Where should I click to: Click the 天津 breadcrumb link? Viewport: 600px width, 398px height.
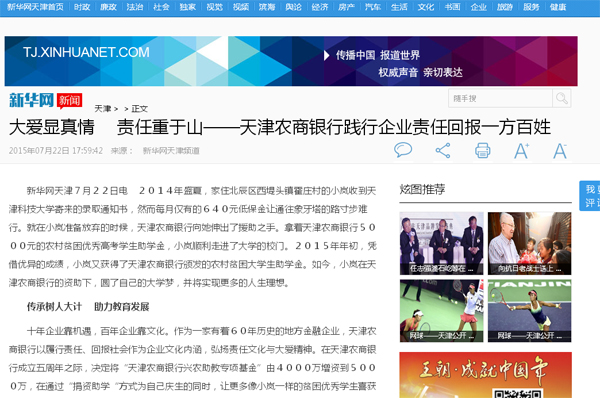(103, 109)
